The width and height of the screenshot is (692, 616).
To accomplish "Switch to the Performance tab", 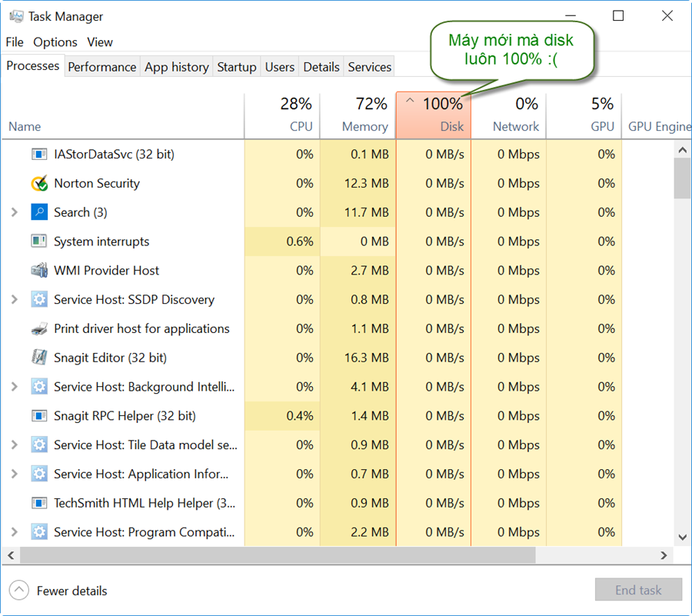I will click(101, 67).
